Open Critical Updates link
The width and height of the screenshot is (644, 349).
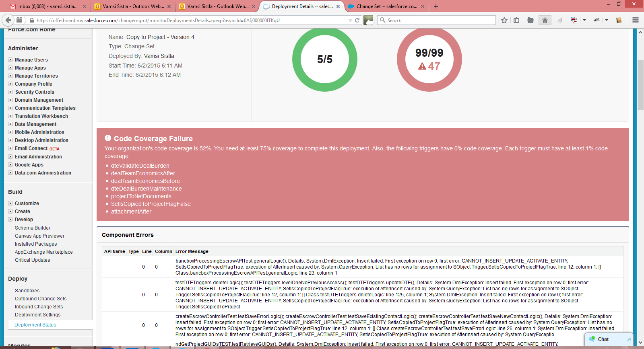point(33,260)
